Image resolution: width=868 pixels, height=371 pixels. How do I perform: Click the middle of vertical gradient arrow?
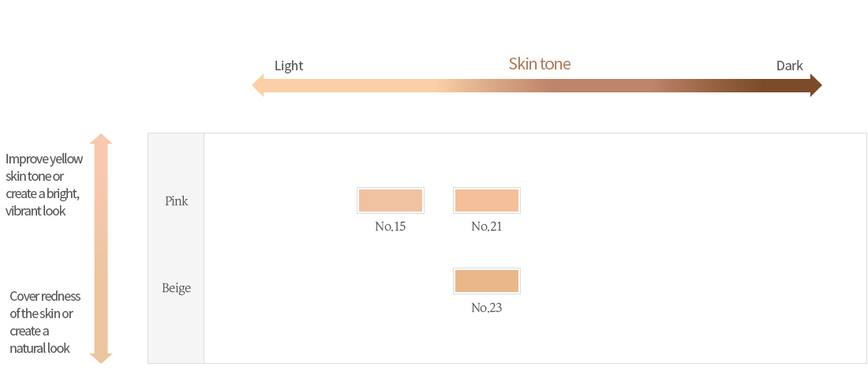pos(101,249)
